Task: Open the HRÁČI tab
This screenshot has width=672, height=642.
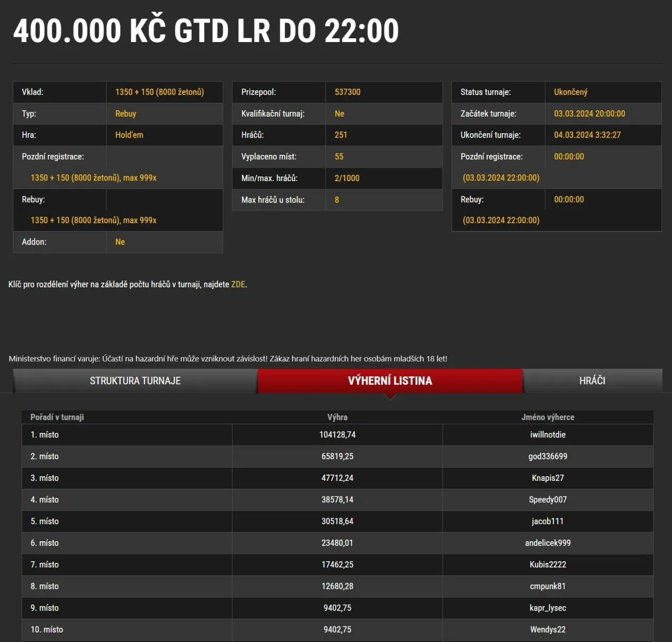Action: click(x=592, y=381)
